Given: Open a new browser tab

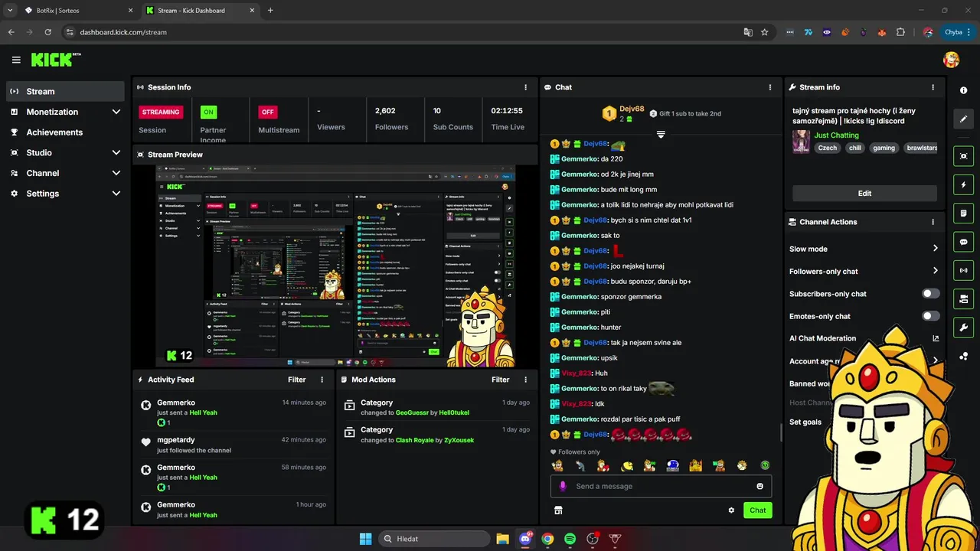Looking at the screenshot, I should [x=270, y=11].
